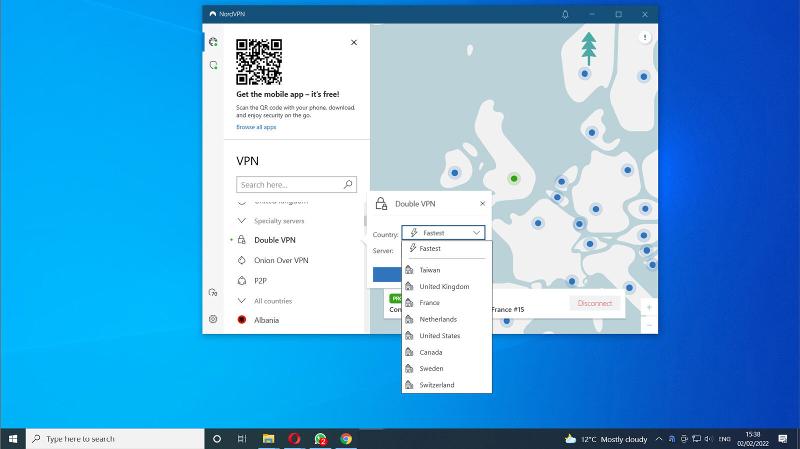Select the VPN globe icon in sidebar

(213, 42)
